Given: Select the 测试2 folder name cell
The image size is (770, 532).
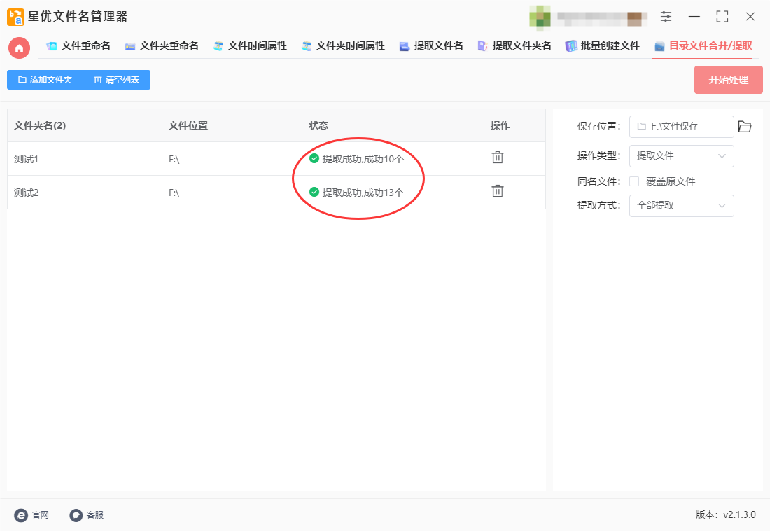Looking at the screenshot, I should (x=26, y=192).
